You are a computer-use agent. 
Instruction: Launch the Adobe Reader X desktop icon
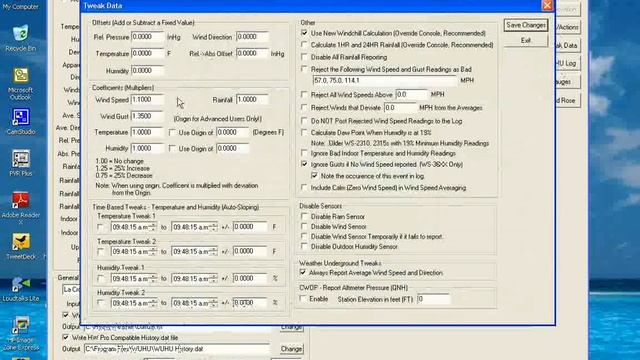tap(20, 208)
